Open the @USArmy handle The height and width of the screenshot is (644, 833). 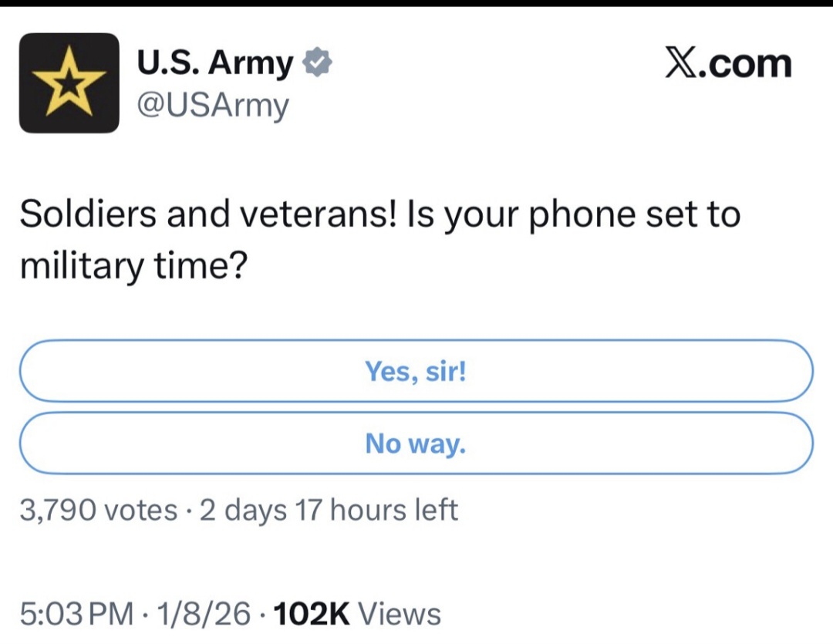pyautogui.click(x=212, y=106)
